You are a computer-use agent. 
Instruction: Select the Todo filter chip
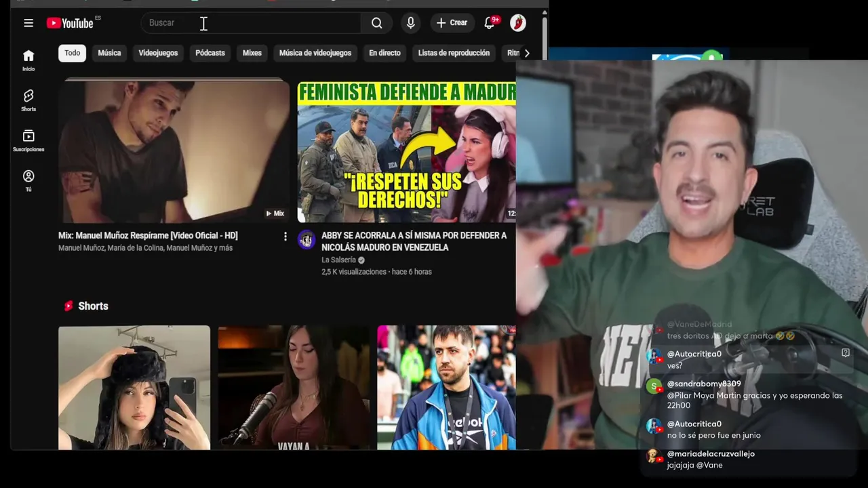[x=73, y=53]
